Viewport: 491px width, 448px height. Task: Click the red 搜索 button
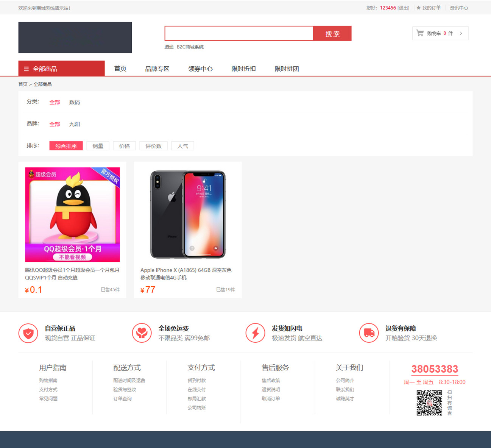point(332,33)
